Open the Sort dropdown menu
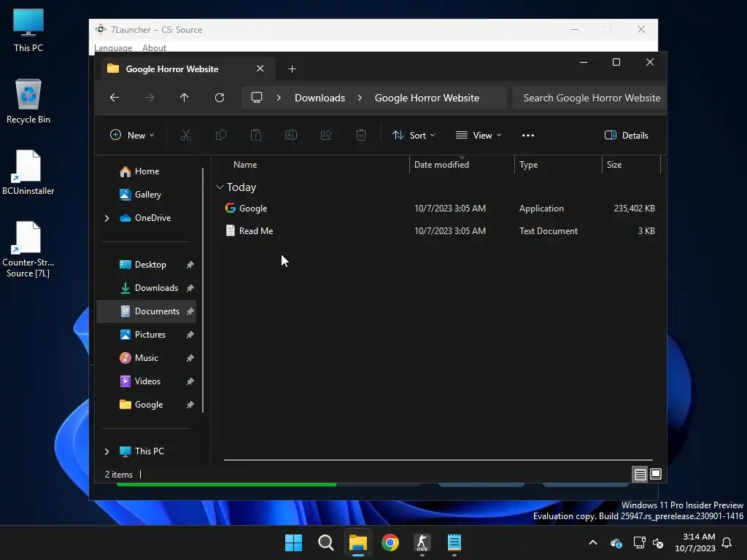This screenshot has height=560, width=747. pyautogui.click(x=414, y=135)
